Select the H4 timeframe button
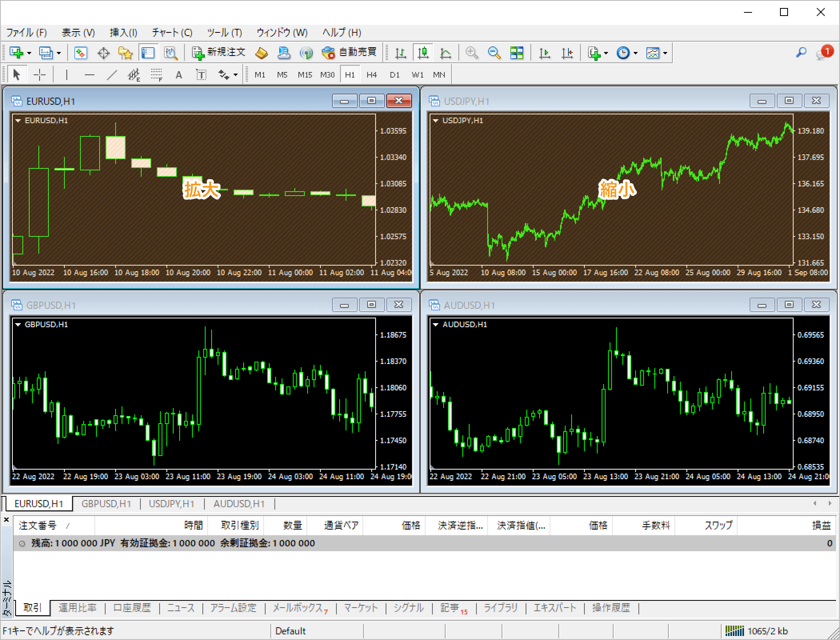The width and height of the screenshot is (840, 640). point(372,75)
